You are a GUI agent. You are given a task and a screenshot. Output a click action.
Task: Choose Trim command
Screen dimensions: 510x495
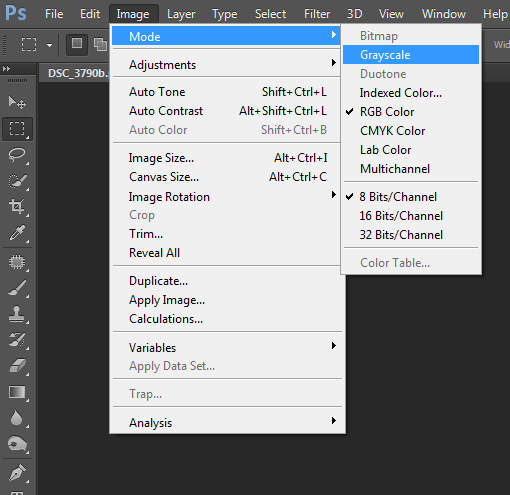(x=226, y=234)
